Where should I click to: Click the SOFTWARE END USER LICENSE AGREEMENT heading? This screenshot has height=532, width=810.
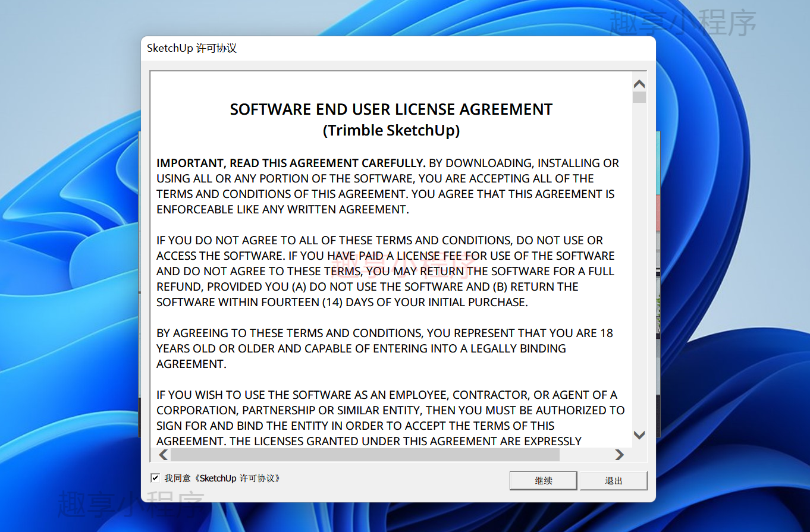(x=391, y=109)
